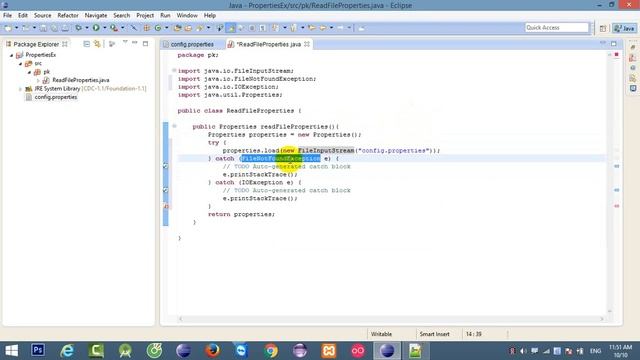Screen dimensions: 640x360
Task: Click the New file toolbar icon
Action: [8, 28]
